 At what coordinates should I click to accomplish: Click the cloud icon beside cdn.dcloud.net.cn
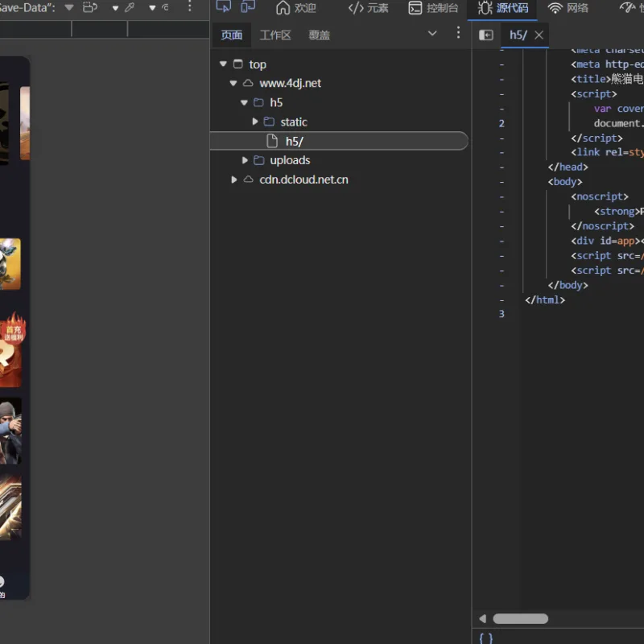pyautogui.click(x=248, y=180)
